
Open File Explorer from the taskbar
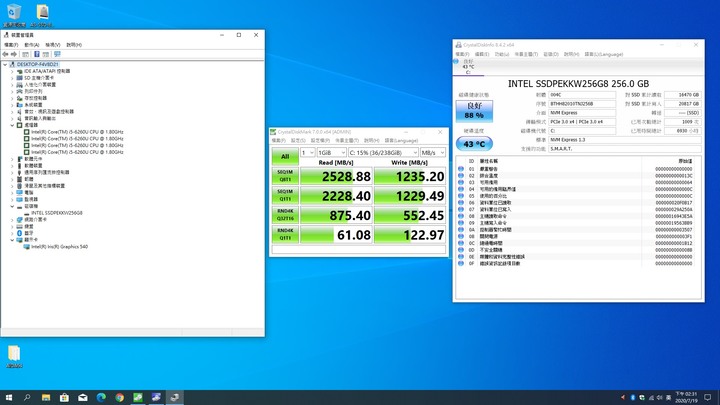pyautogui.click(x=46, y=397)
